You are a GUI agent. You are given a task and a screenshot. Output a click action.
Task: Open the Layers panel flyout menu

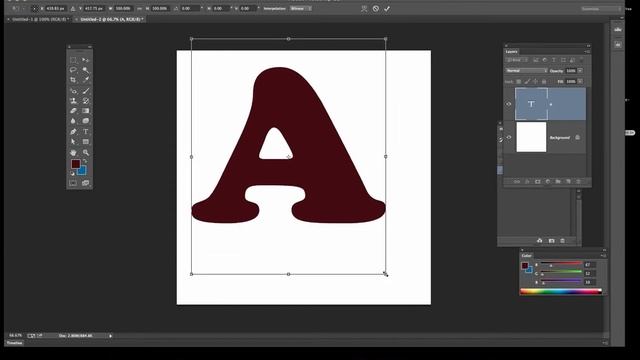click(x=587, y=52)
